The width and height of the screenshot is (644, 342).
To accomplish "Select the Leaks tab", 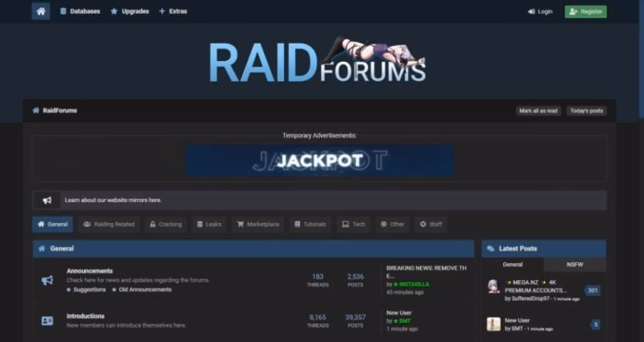I will (x=209, y=224).
